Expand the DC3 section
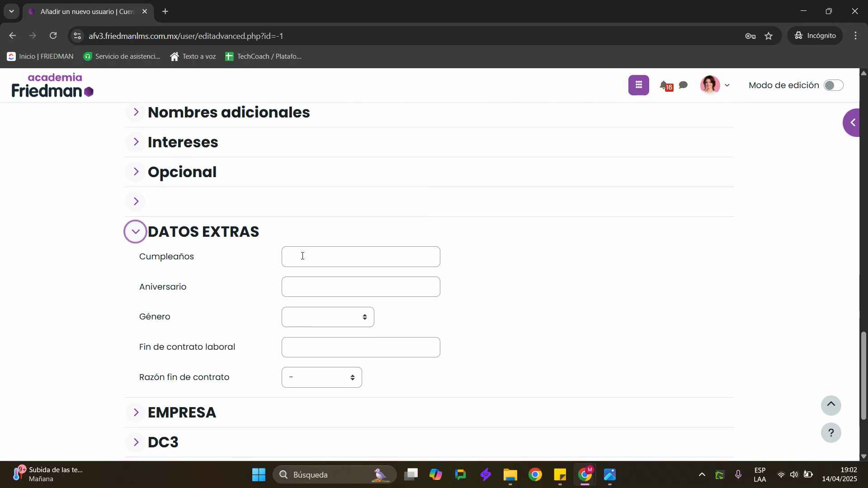868x488 pixels. pos(136,442)
